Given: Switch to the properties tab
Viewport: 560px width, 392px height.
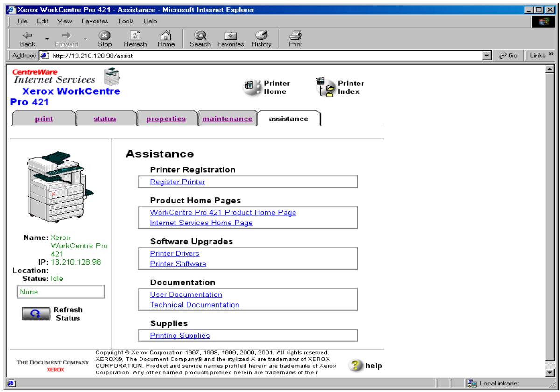Looking at the screenshot, I should click(166, 119).
